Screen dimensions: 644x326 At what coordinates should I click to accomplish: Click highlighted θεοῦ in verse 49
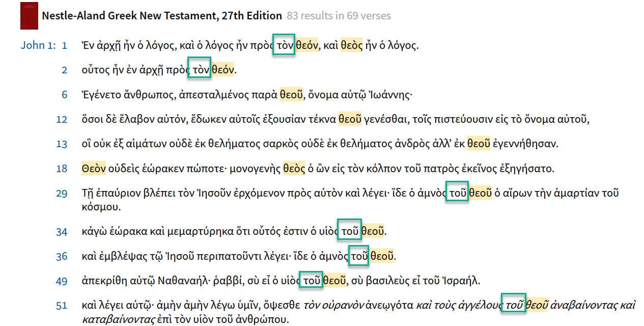(x=335, y=281)
